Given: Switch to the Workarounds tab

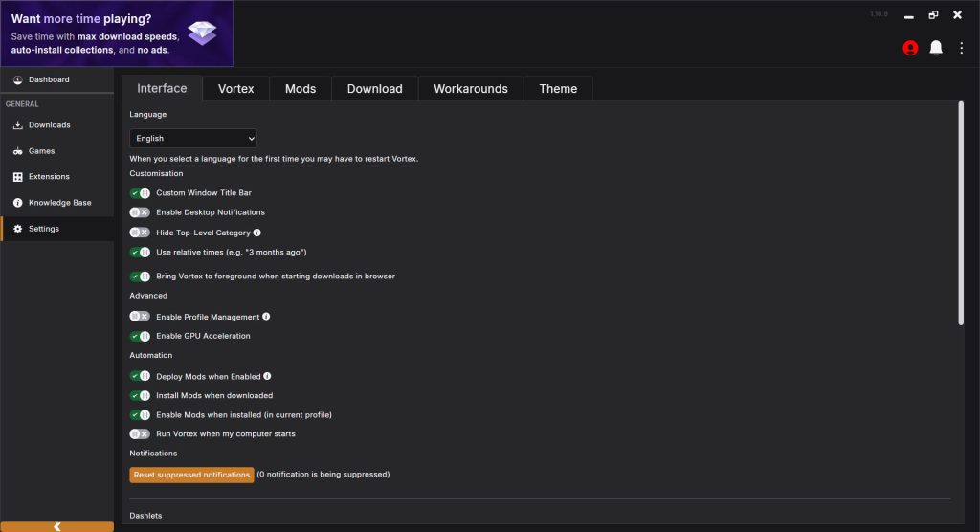Looking at the screenshot, I should tap(471, 89).
